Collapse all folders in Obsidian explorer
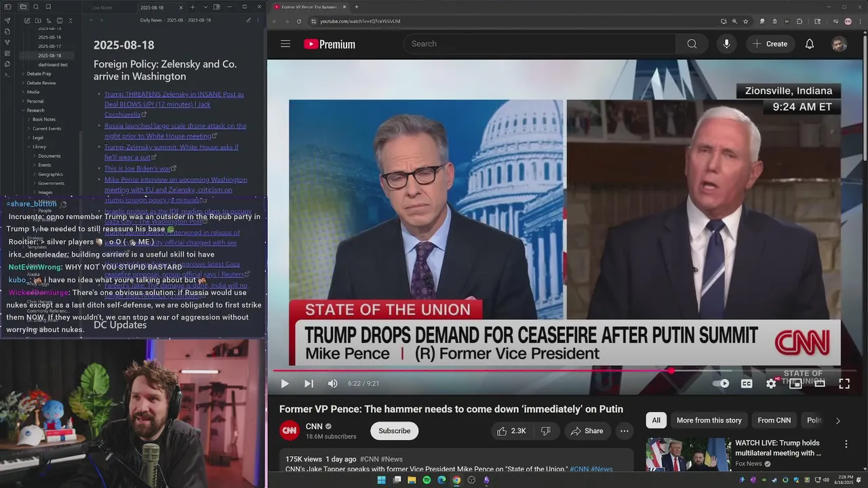 [71, 20]
